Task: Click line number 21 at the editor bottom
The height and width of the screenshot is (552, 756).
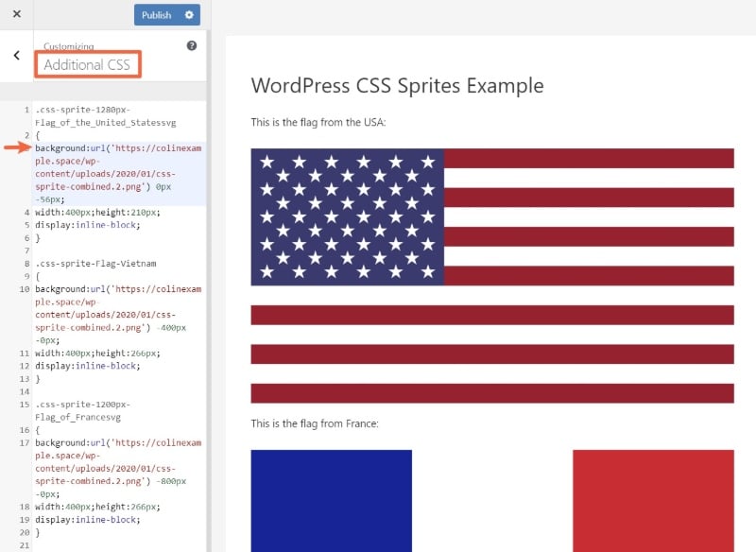Action: (x=23, y=544)
